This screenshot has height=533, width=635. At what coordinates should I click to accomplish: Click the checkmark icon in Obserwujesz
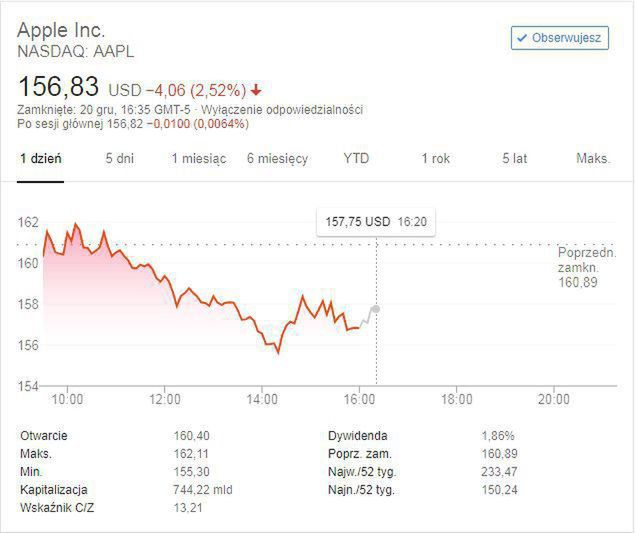[x=520, y=39]
